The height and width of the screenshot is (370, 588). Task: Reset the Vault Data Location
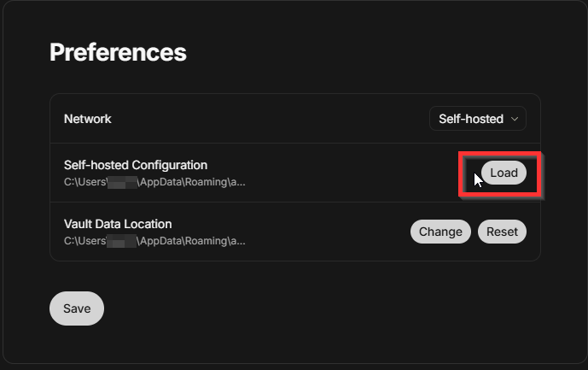click(x=502, y=232)
